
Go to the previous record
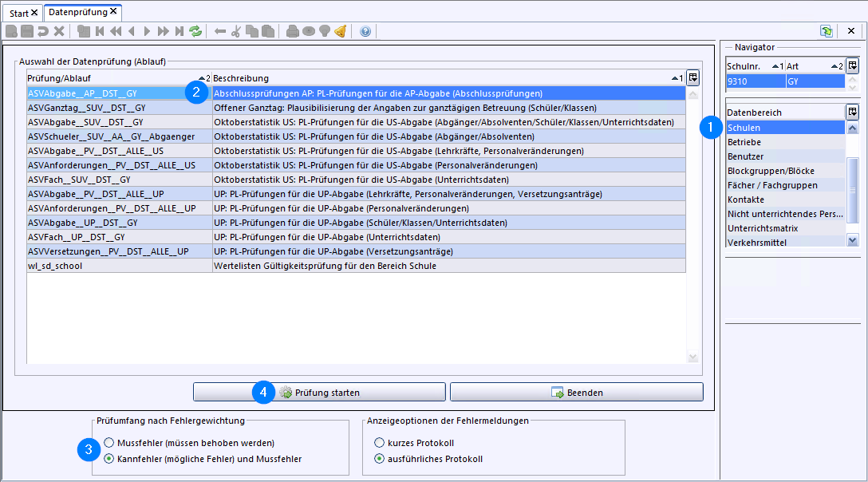pos(132,31)
